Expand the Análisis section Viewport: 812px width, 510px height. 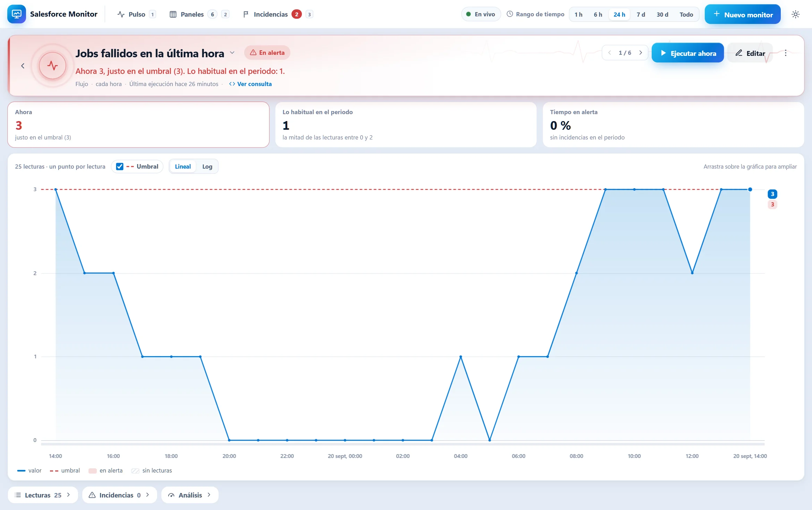click(x=190, y=495)
